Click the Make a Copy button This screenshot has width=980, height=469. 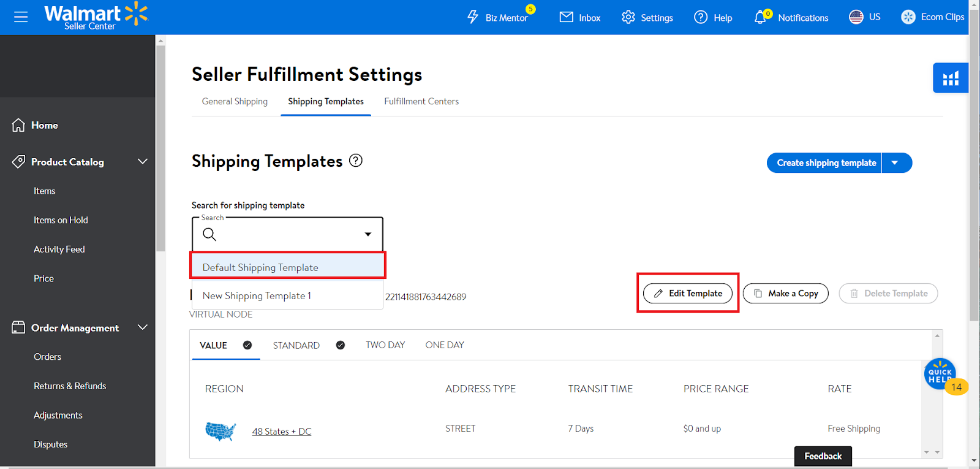tap(786, 294)
